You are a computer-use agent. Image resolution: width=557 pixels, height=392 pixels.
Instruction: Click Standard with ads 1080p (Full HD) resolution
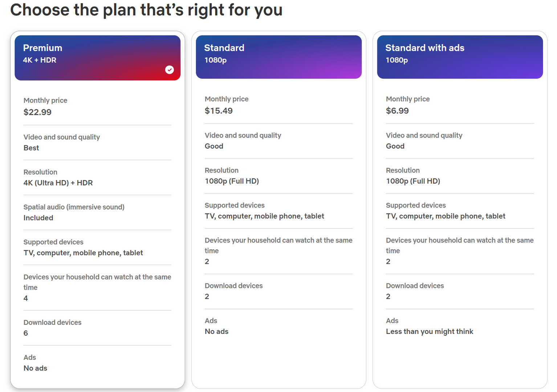pyautogui.click(x=413, y=181)
